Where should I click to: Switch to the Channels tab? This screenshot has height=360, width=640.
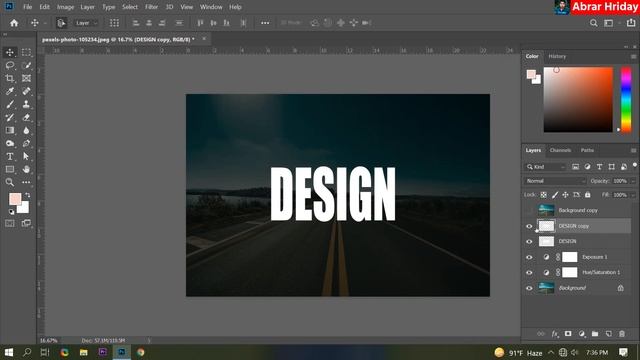click(560, 150)
